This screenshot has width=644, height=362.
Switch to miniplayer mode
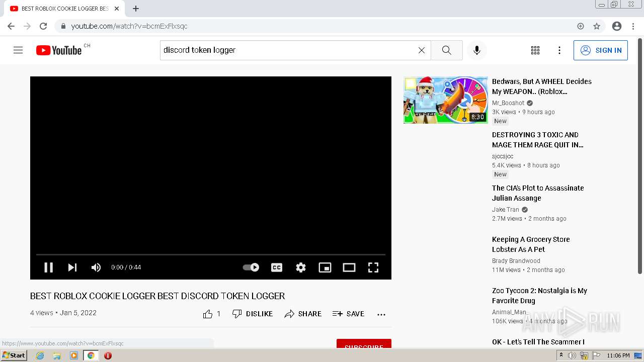coord(325,267)
